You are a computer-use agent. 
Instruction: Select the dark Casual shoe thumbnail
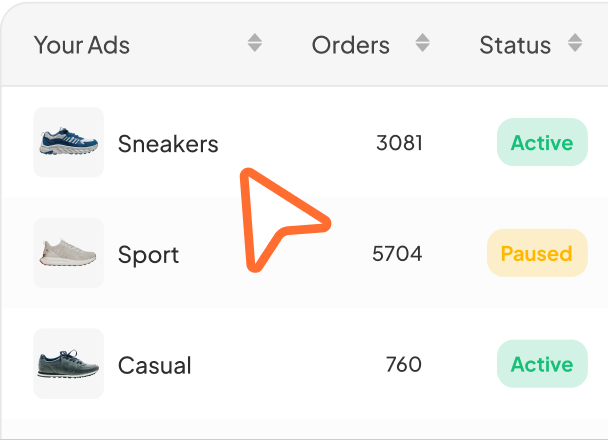point(68,364)
